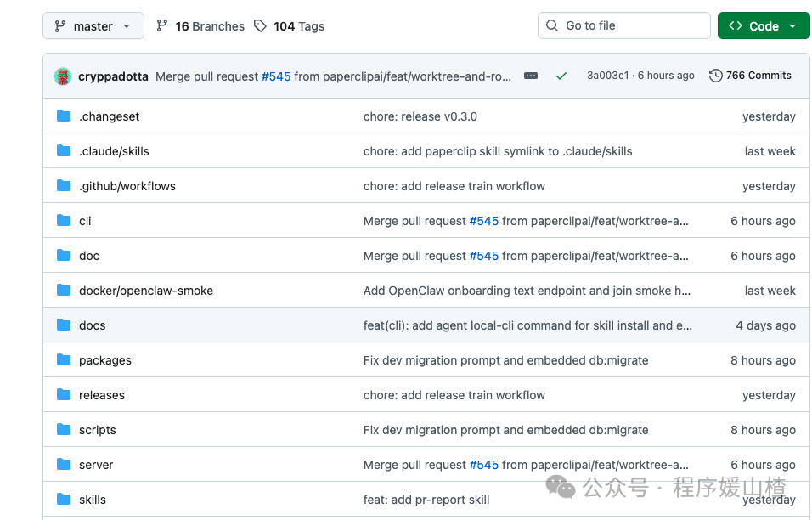Click the folder icon beside skills

64,499
